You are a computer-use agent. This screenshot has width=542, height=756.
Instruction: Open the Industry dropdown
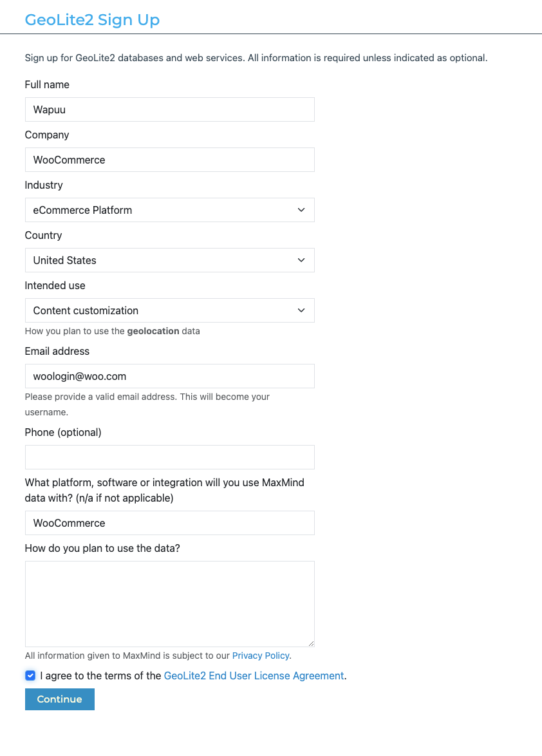click(169, 210)
